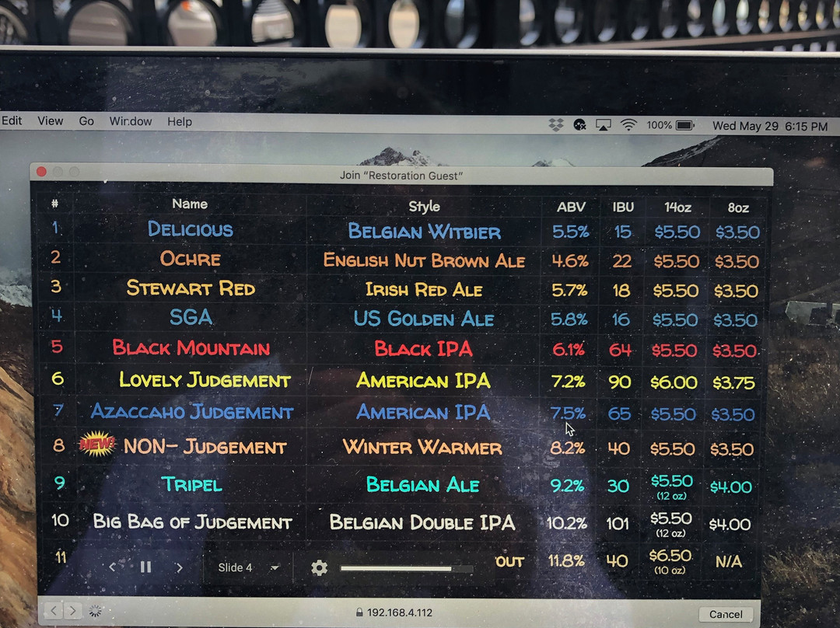This screenshot has height=628, width=840.
Task: Go to the previous slide
Action: pos(112,567)
